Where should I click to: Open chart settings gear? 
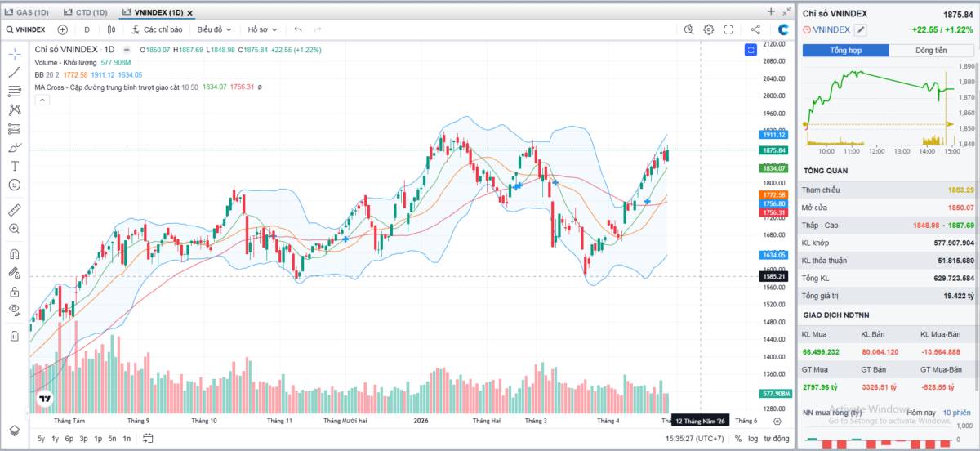(709, 29)
